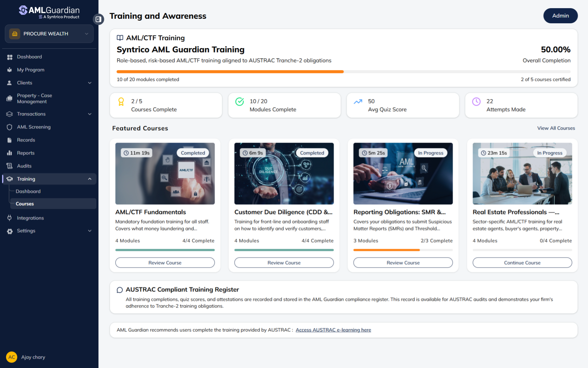Click the Courses Complete award ribbon icon

pyautogui.click(x=121, y=102)
